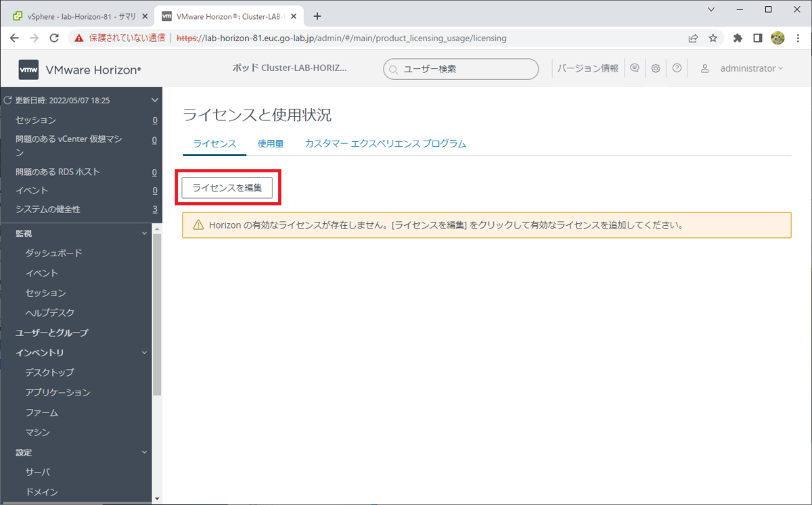This screenshot has width=812, height=505.
Task: Click the sidebar scrollbar down arrow
Action: coord(157,499)
